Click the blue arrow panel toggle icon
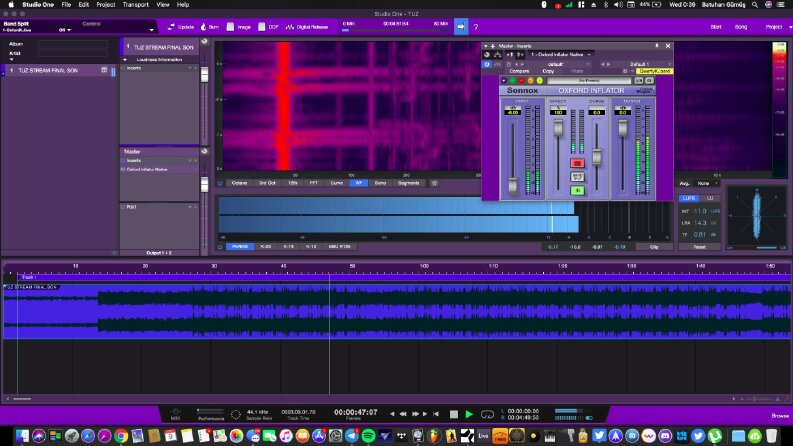Image resolution: width=793 pixels, height=446 pixels. coord(461,27)
